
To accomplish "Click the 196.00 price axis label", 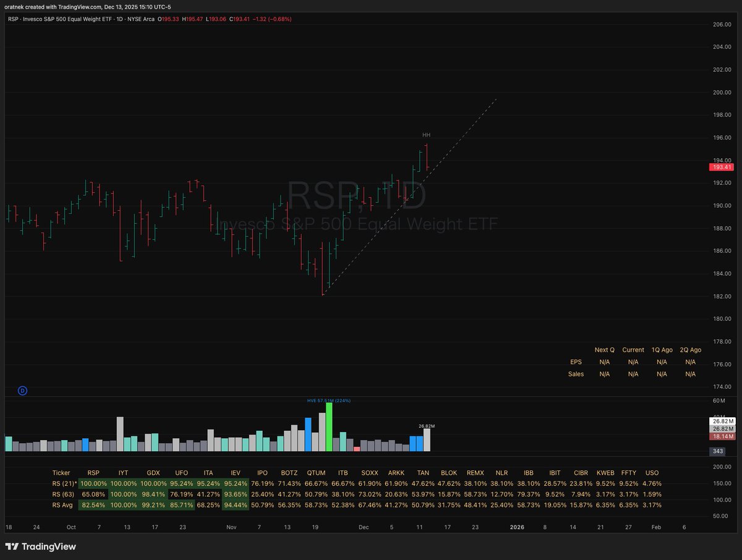I will [722, 138].
